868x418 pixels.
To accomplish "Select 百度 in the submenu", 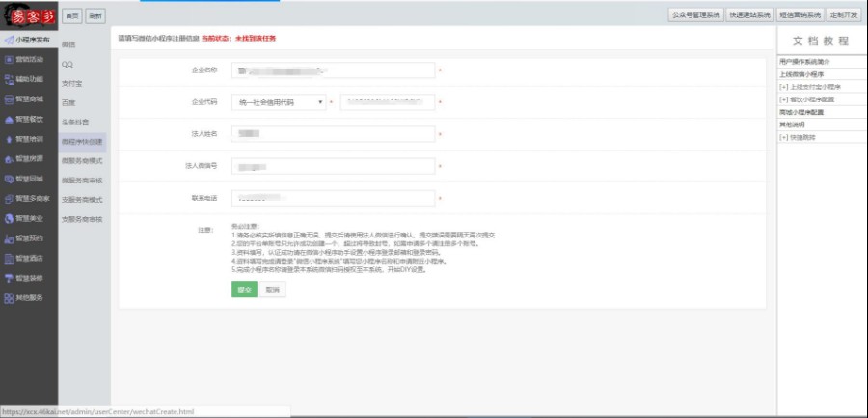I will [68, 102].
